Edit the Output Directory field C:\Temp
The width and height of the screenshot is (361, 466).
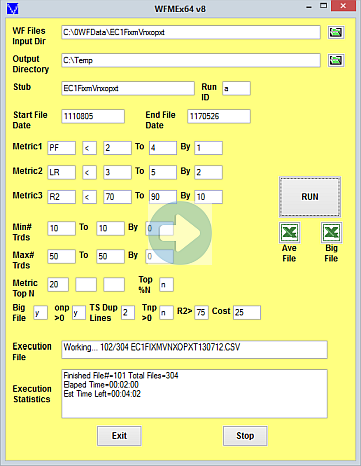191,60
